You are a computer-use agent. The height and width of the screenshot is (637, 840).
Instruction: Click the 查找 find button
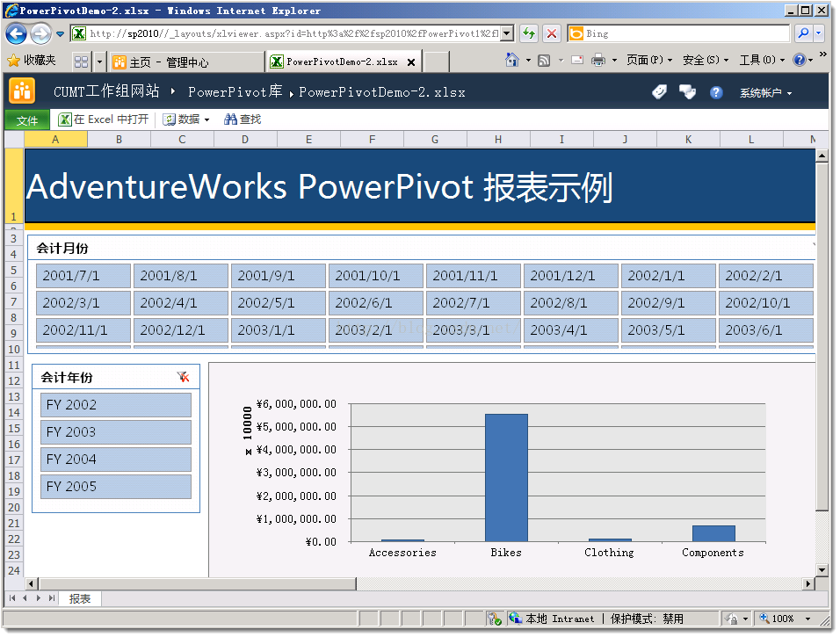click(x=243, y=119)
